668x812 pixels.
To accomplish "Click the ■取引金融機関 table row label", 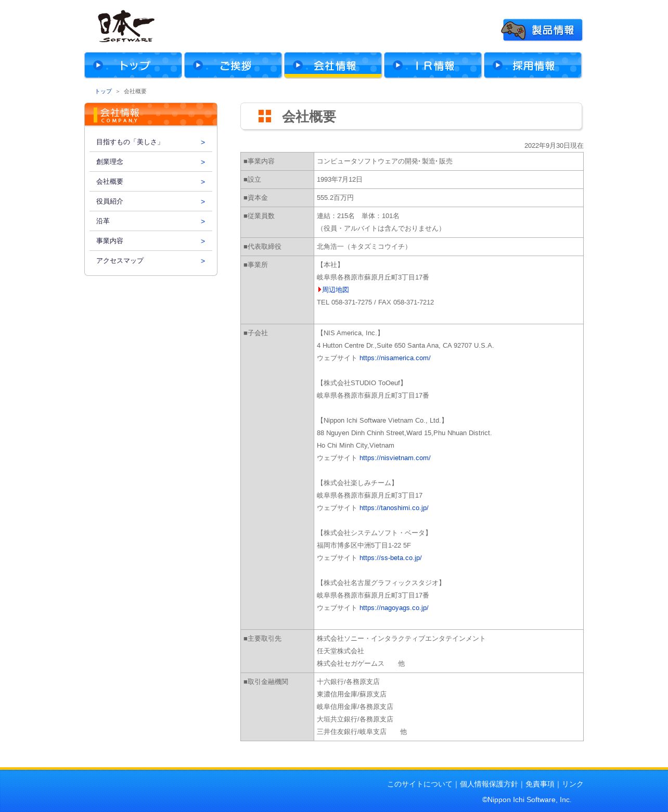I will [266, 682].
